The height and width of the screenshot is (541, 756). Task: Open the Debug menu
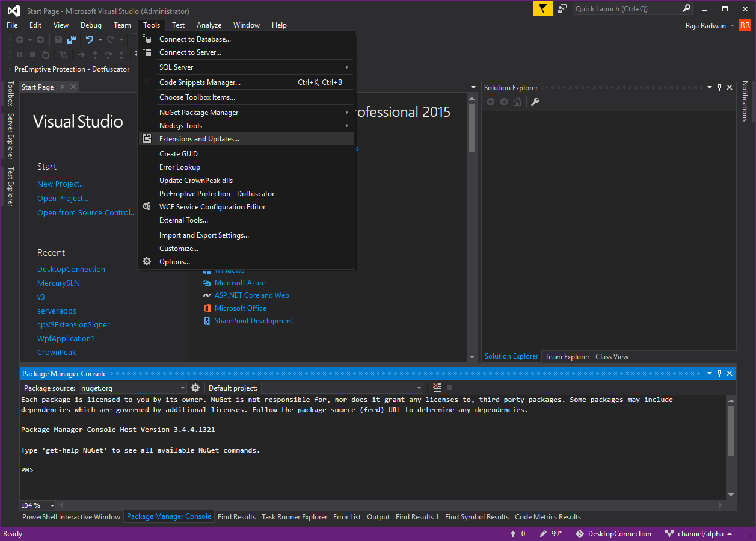coord(91,25)
